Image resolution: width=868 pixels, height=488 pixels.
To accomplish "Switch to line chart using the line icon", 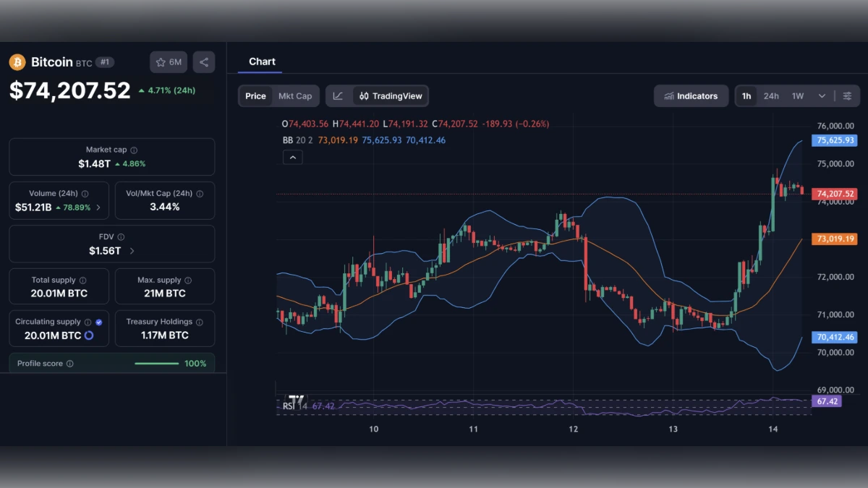I will (339, 95).
